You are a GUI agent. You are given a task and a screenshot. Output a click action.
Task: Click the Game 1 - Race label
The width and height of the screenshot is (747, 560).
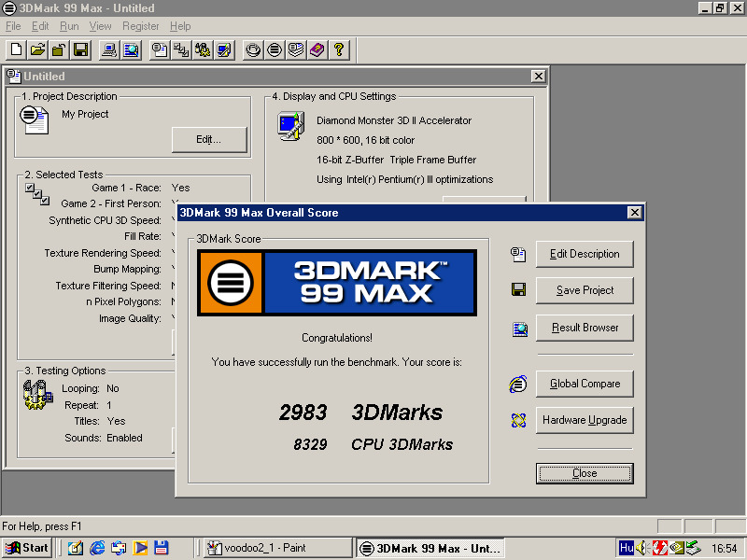coord(126,188)
